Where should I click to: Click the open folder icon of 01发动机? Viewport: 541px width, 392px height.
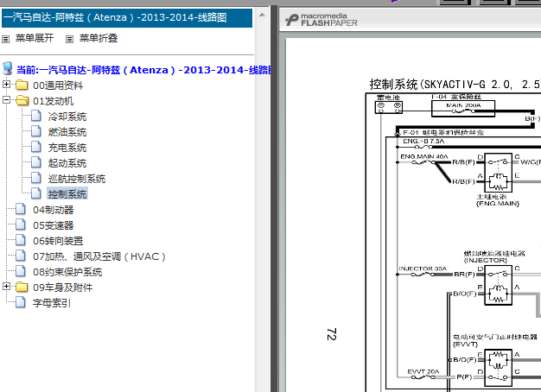(x=22, y=100)
